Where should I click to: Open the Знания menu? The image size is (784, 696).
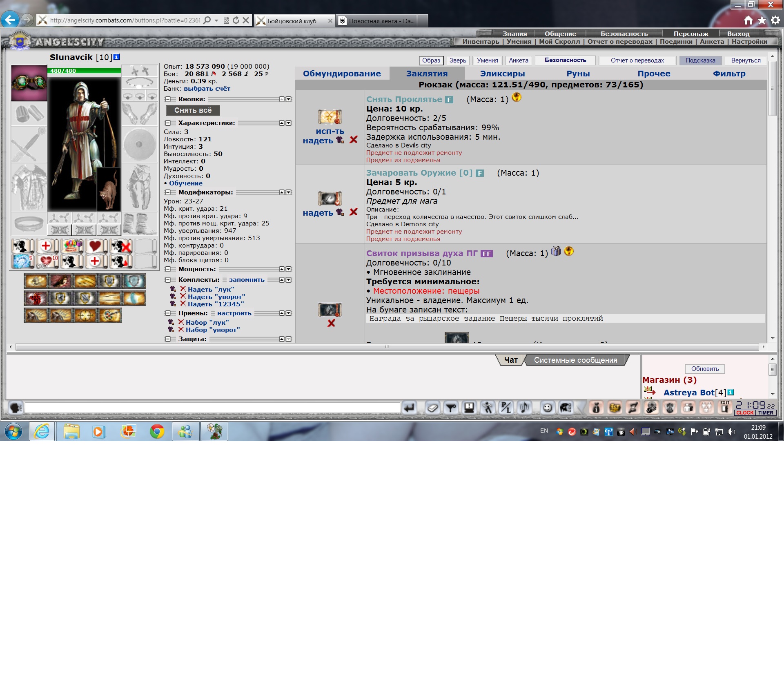[x=514, y=34]
